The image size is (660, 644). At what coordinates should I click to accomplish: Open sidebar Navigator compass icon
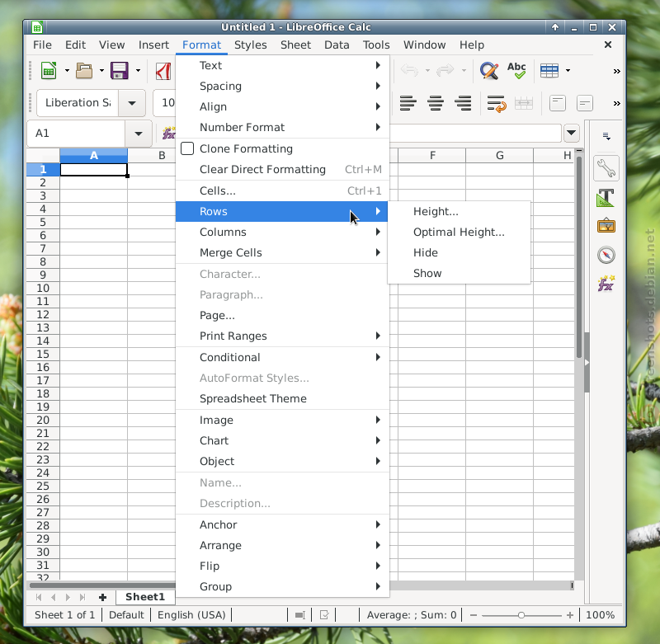606,255
